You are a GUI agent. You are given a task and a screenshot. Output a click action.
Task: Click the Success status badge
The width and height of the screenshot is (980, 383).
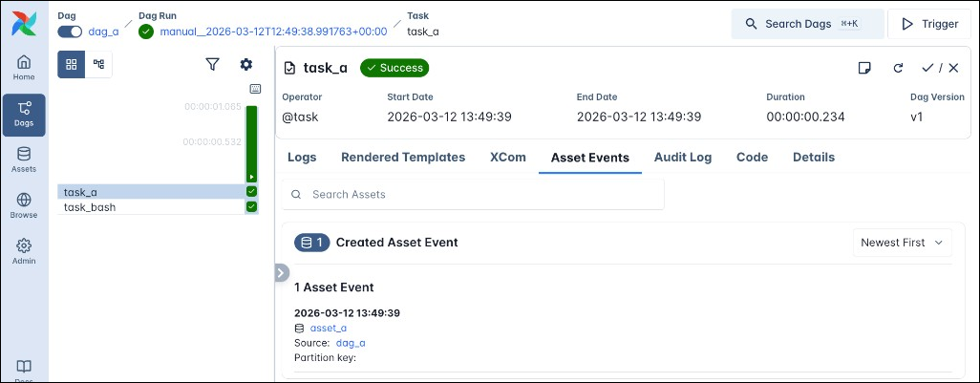(394, 68)
